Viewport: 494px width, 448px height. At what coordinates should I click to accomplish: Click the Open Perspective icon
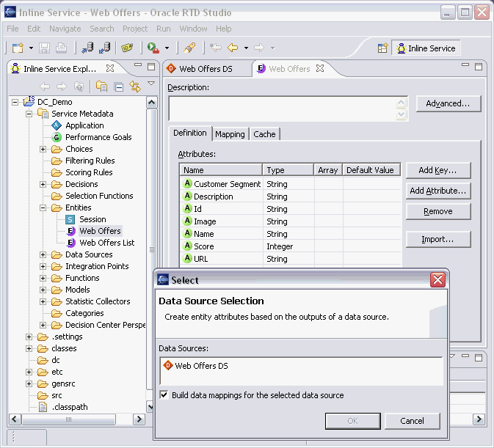coord(382,48)
